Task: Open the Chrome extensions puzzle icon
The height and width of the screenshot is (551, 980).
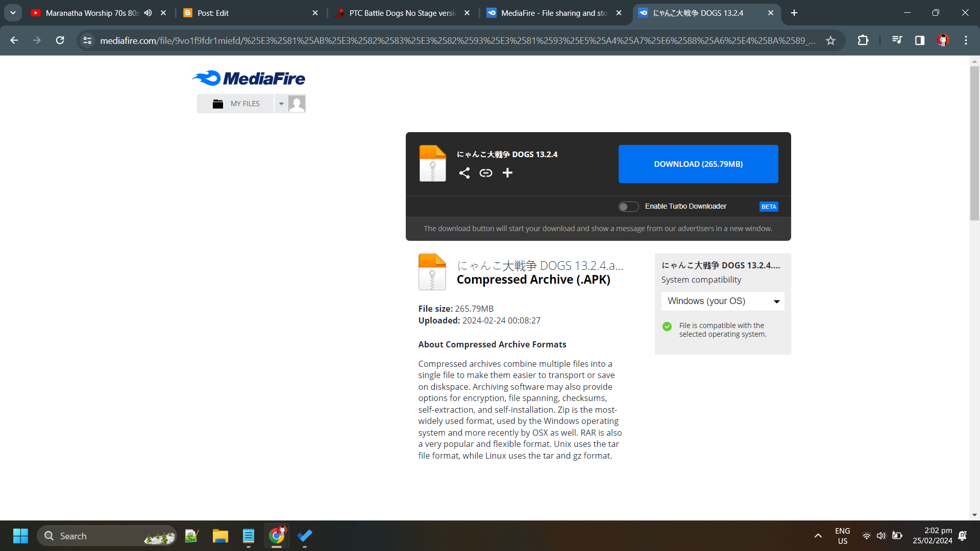Action: click(x=863, y=40)
